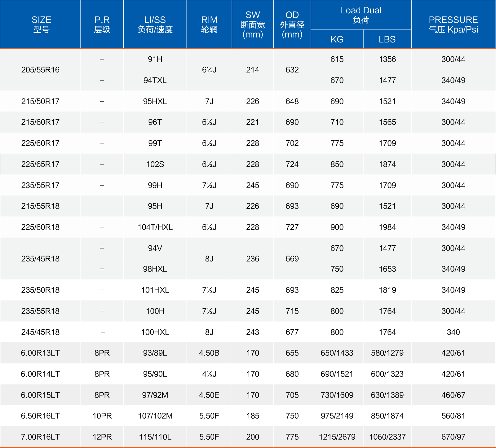
Task: Select the 560/81 pressure cell
Action: [453, 416]
